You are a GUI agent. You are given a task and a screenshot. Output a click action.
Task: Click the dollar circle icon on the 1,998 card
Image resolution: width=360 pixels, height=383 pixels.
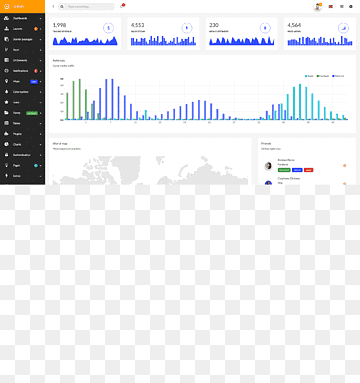(108, 28)
